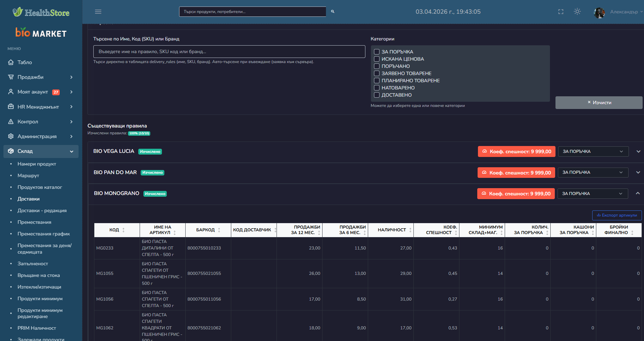The height and width of the screenshot is (341, 644).
Task: Check the ПОРЪЧАНО category
Action: tap(377, 66)
